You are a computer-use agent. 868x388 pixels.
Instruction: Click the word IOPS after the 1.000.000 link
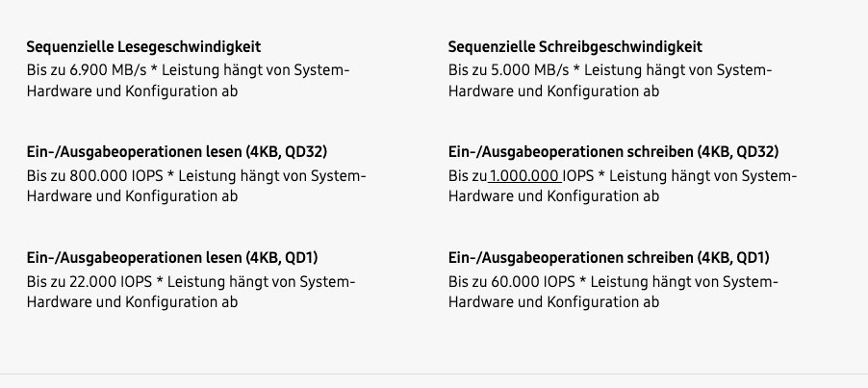pos(578,176)
